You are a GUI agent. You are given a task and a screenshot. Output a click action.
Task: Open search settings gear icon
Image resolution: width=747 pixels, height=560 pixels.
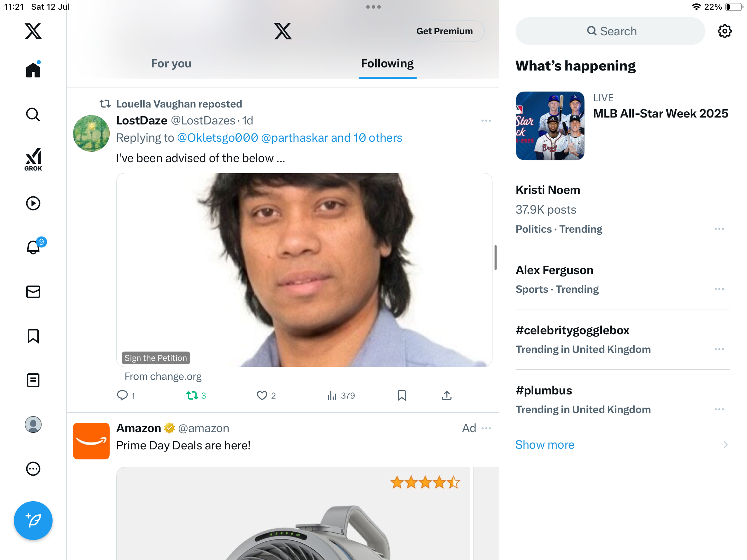pyautogui.click(x=725, y=31)
